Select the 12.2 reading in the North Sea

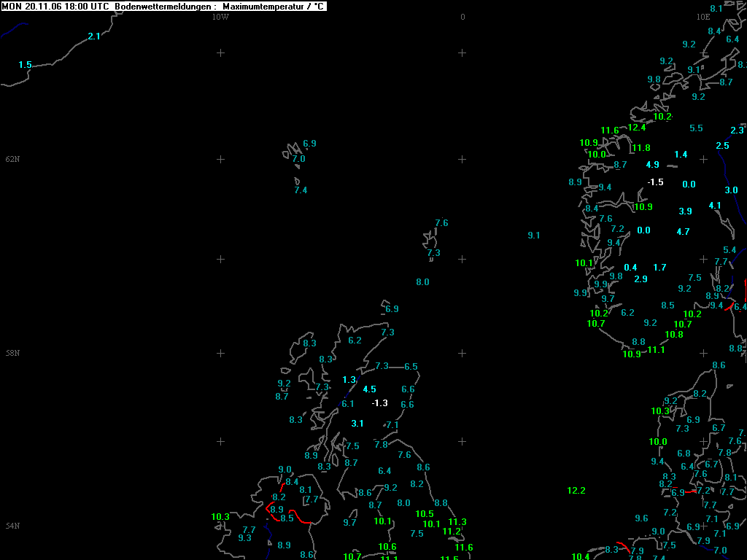[x=576, y=491]
